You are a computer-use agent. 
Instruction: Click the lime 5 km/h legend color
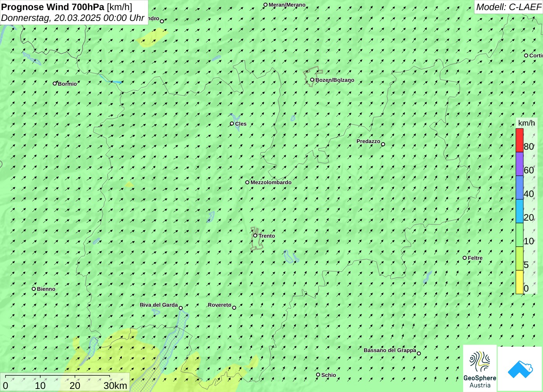point(519,259)
